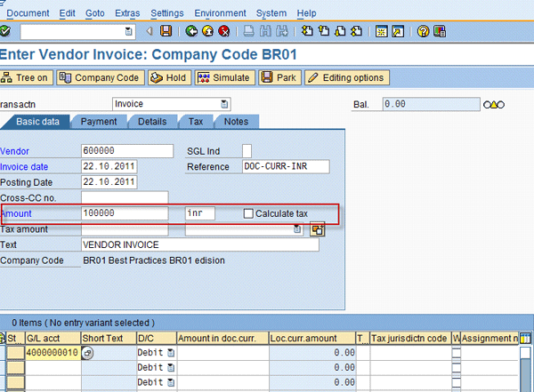Open the Edit menu

(67, 13)
